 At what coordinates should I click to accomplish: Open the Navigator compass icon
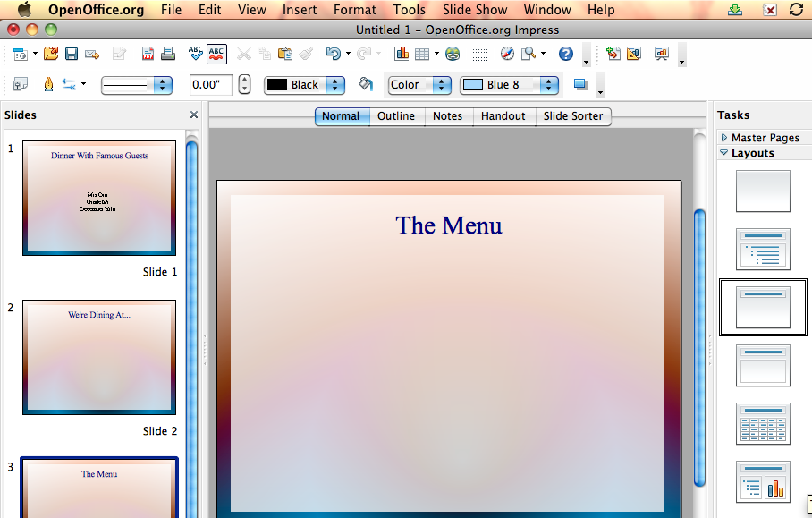click(508, 54)
